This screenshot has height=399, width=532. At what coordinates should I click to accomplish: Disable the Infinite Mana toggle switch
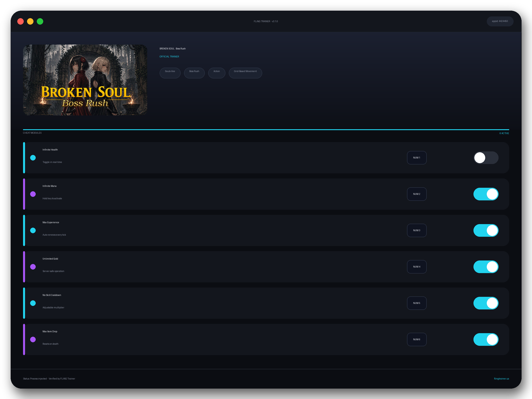point(486,194)
